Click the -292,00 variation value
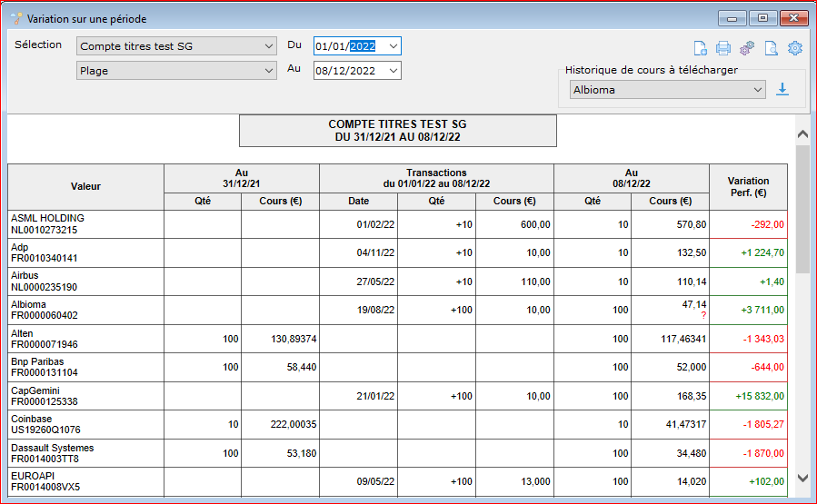 tap(767, 224)
